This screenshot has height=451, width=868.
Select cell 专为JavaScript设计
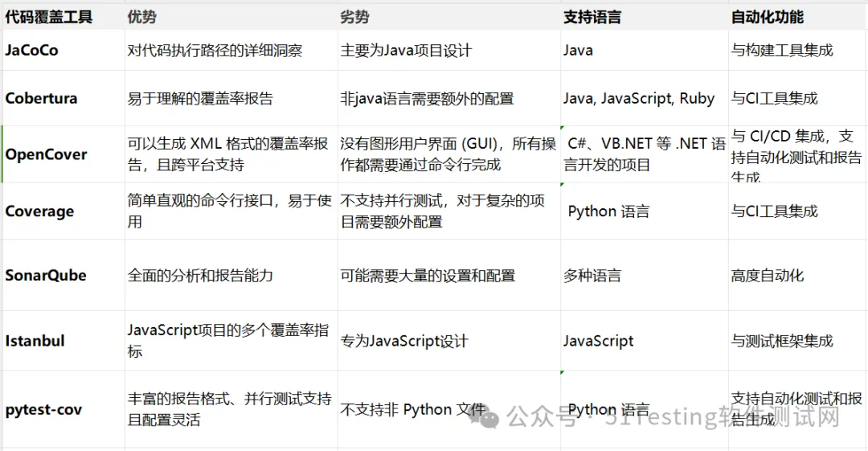[449, 340]
